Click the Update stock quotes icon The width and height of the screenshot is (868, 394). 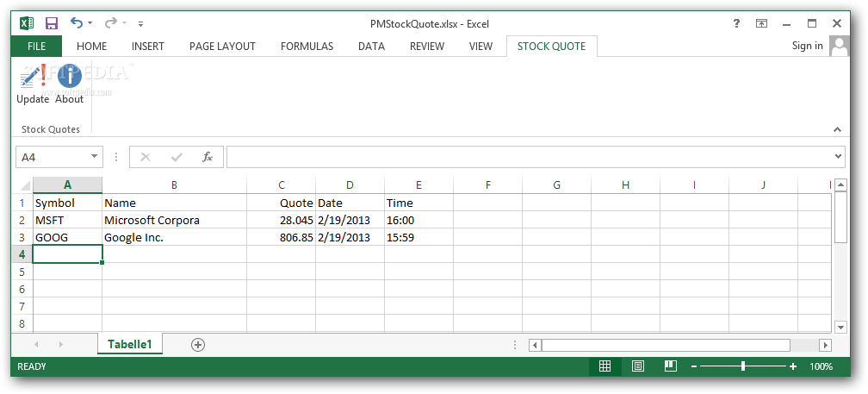33,78
